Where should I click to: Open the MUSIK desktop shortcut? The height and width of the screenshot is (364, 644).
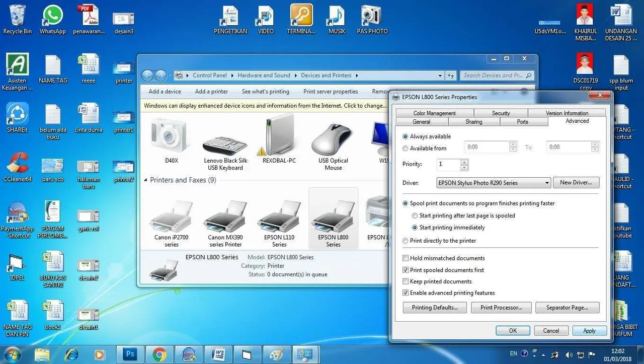coord(337,19)
